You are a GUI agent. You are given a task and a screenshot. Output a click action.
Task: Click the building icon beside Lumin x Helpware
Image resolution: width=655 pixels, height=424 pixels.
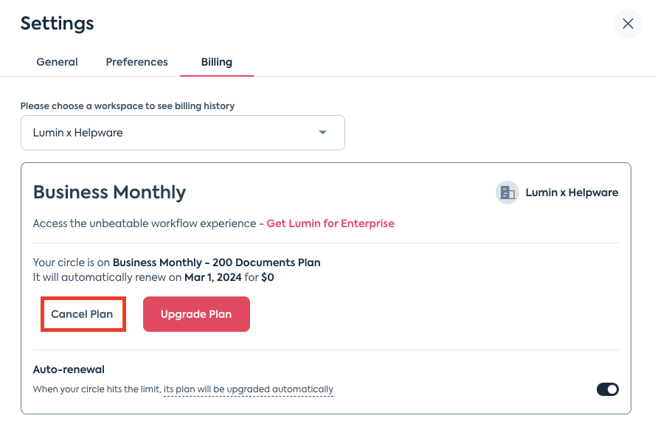tap(507, 193)
